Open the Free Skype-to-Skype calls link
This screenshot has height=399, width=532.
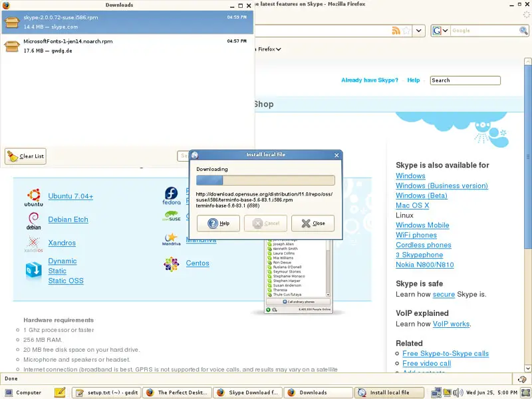click(x=446, y=353)
